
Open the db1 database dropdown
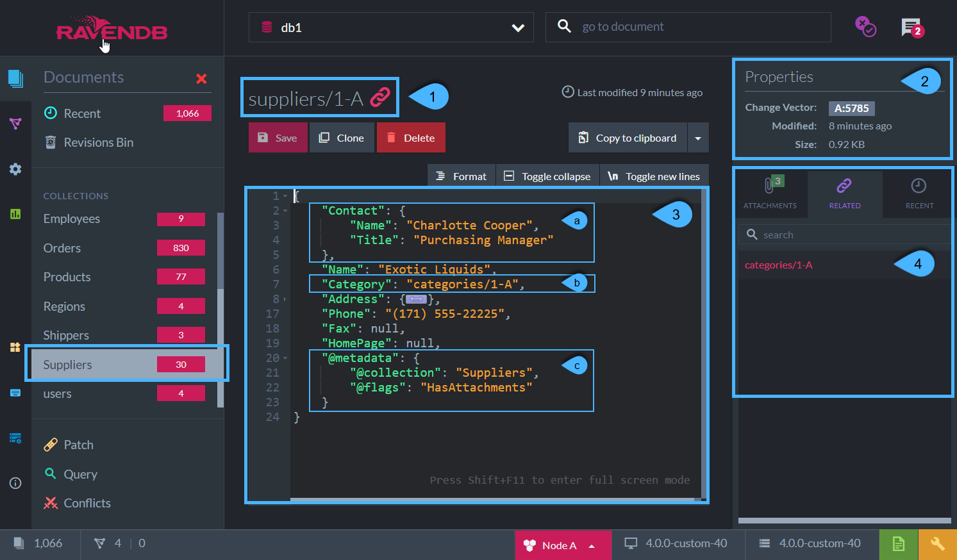(391, 28)
